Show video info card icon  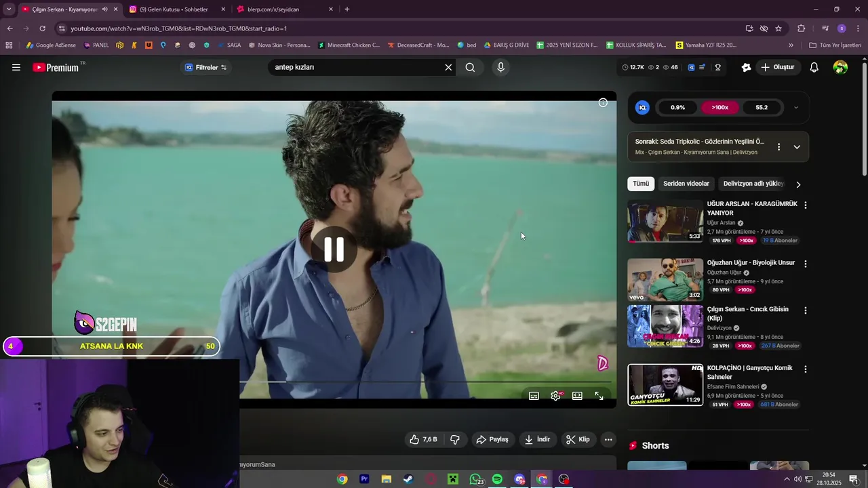[603, 102]
